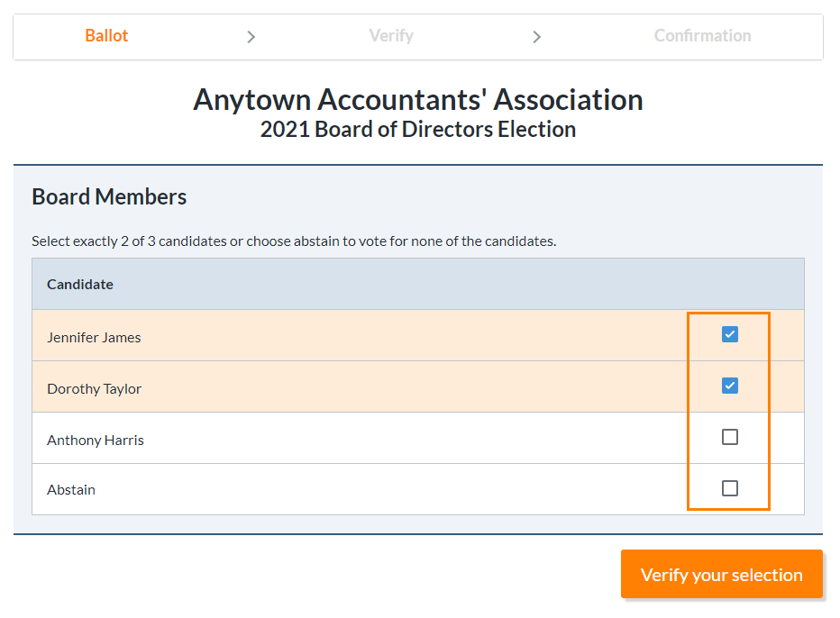Click the 'Select exactly 2 of 3' instruction text

(294, 241)
